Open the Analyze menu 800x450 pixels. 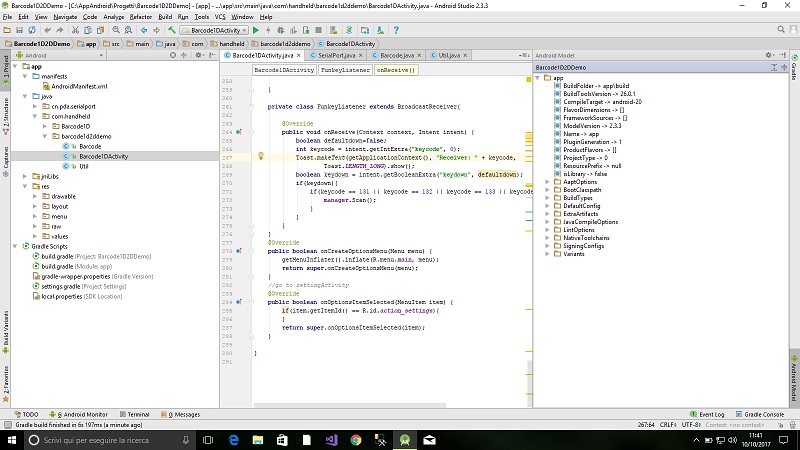coord(113,17)
